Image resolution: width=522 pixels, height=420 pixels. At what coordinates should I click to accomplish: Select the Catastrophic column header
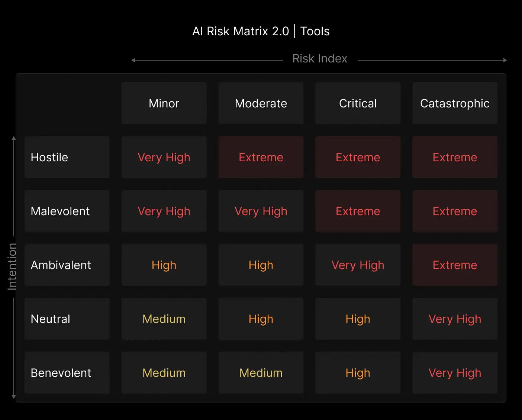455,103
